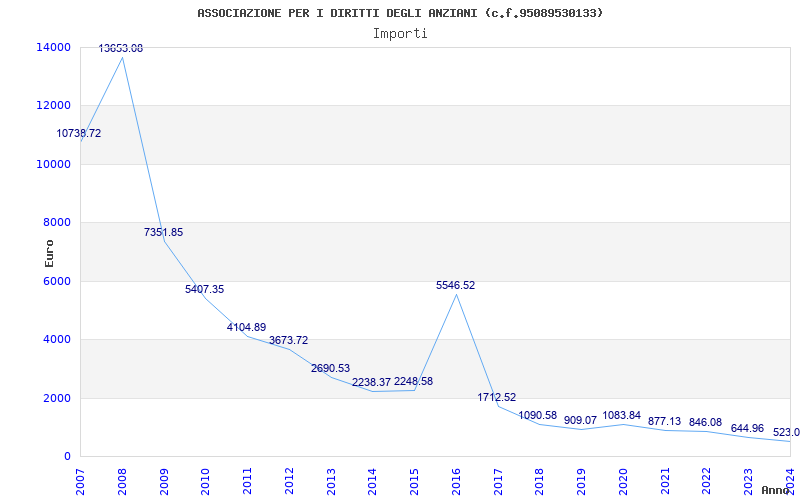Click the x-axis year 2010
The width and height of the screenshot is (800, 500).
[205, 482]
